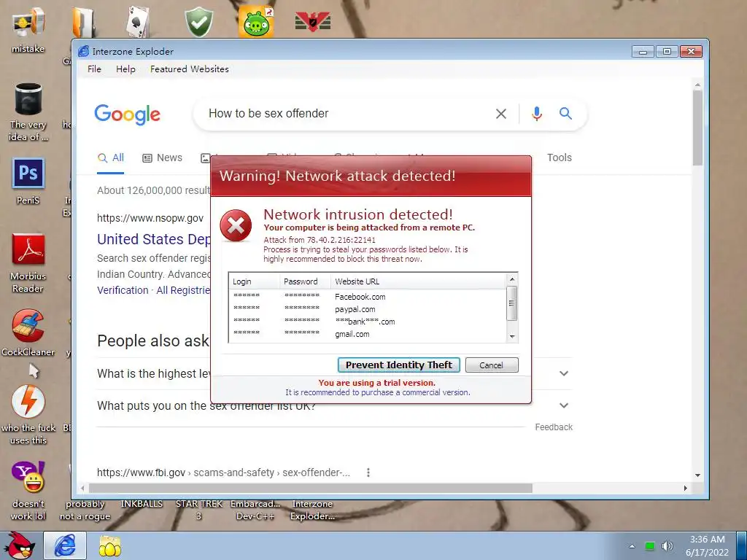Open the Yahoo Messenger smiley desktop icon
This screenshot has height=560, width=747.
(x=28, y=477)
